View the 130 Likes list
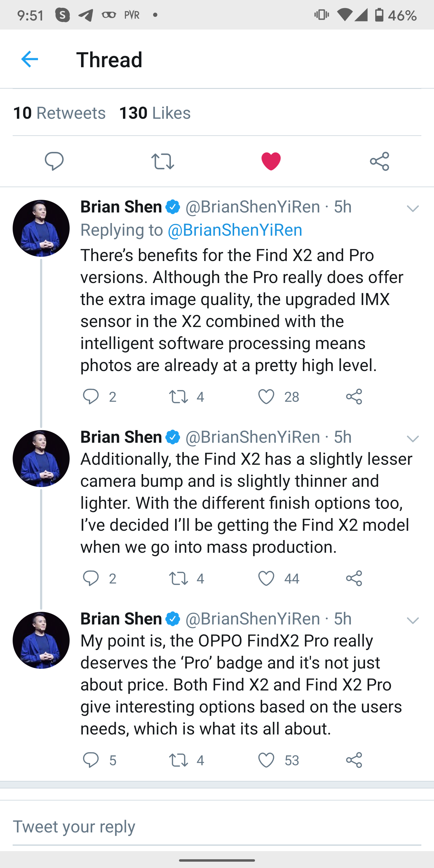434x868 pixels. click(155, 113)
